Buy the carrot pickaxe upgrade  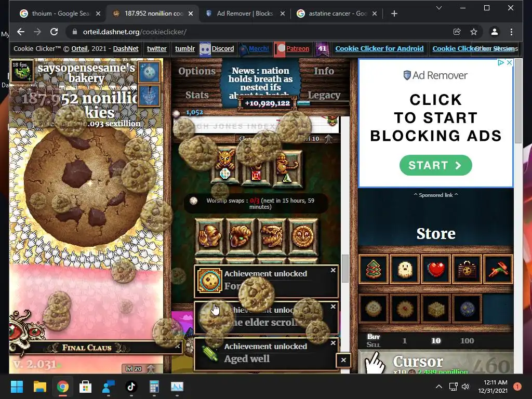point(498,270)
